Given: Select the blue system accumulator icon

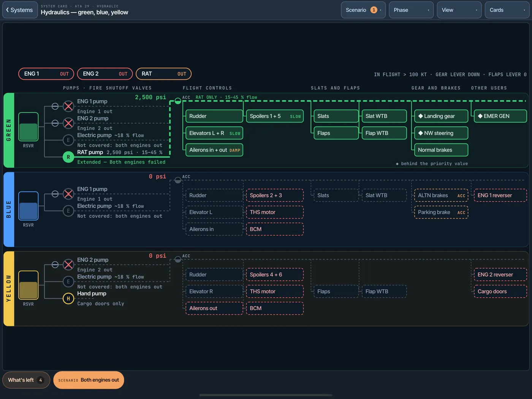Looking at the screenshot, I should click(x=177, y=180).
